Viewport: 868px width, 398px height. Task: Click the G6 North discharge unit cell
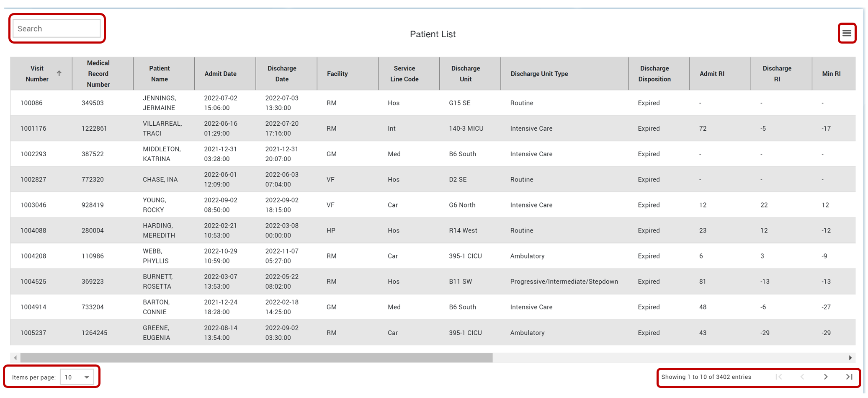tap(462, 205)
